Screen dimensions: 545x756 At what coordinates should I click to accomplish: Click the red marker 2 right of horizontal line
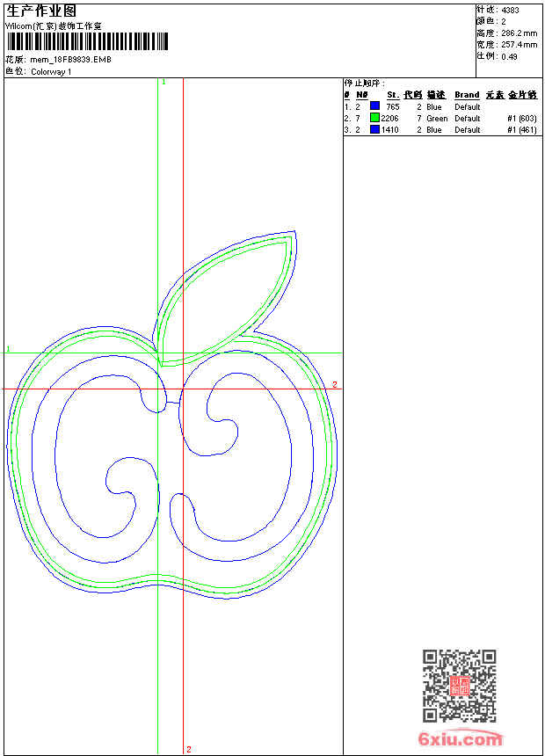(x=334, y=385)
